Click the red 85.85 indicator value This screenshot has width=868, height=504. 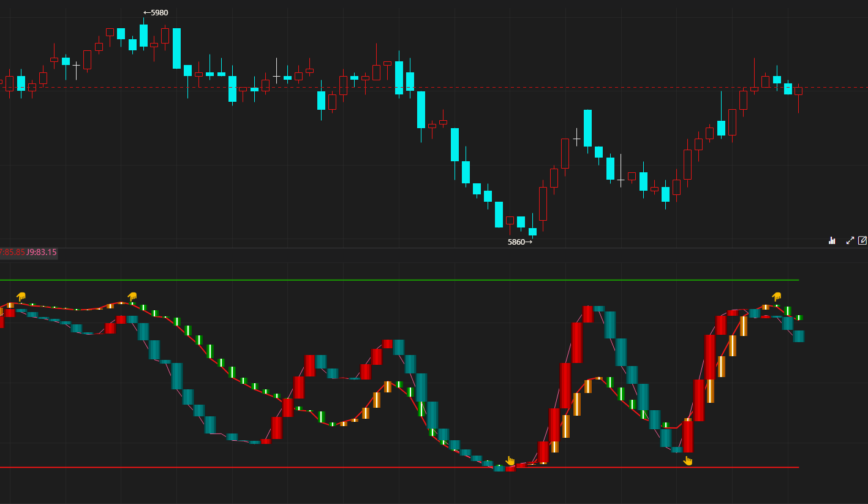[13, 252]
